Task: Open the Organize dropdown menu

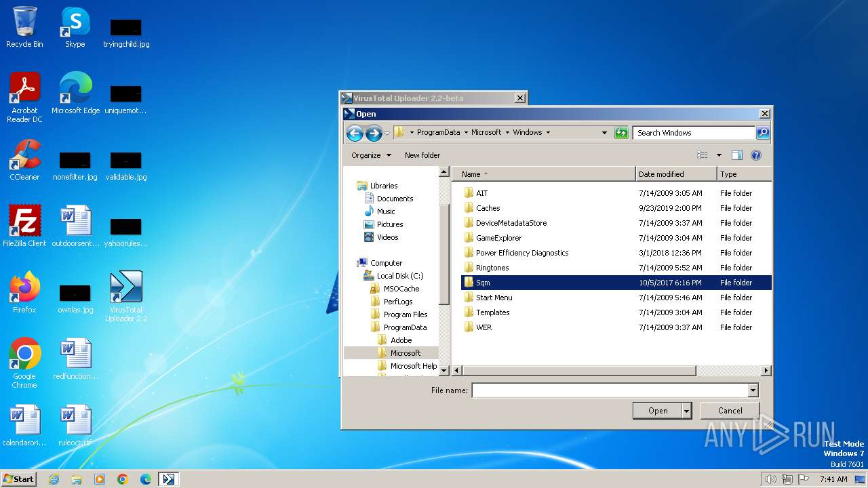Action: pos(371,155)
